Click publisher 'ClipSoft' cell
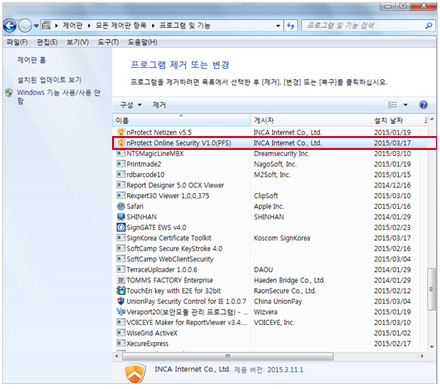The height and width of the screenshot is (389, 440). pyautogui.click(x=266, y=196)
